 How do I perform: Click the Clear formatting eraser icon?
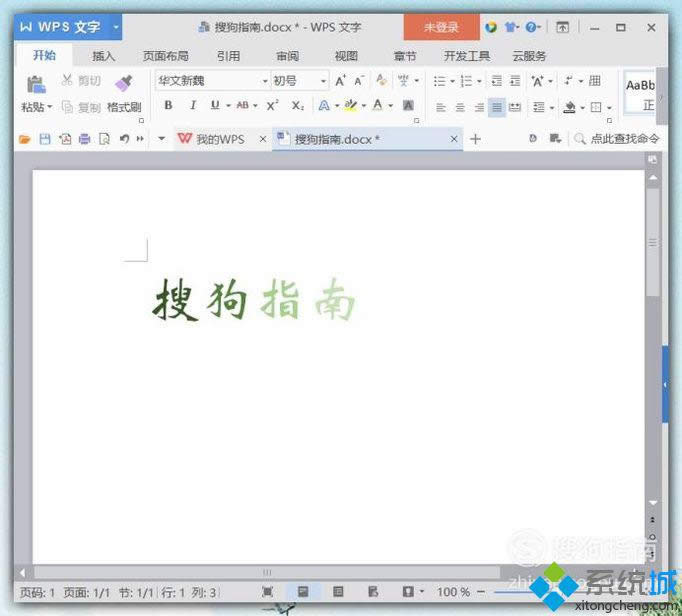(381, 80)
